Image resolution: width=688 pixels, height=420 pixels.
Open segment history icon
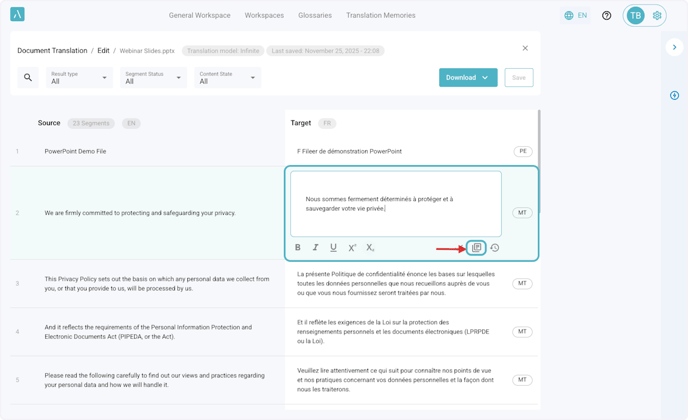coord(495,248)
